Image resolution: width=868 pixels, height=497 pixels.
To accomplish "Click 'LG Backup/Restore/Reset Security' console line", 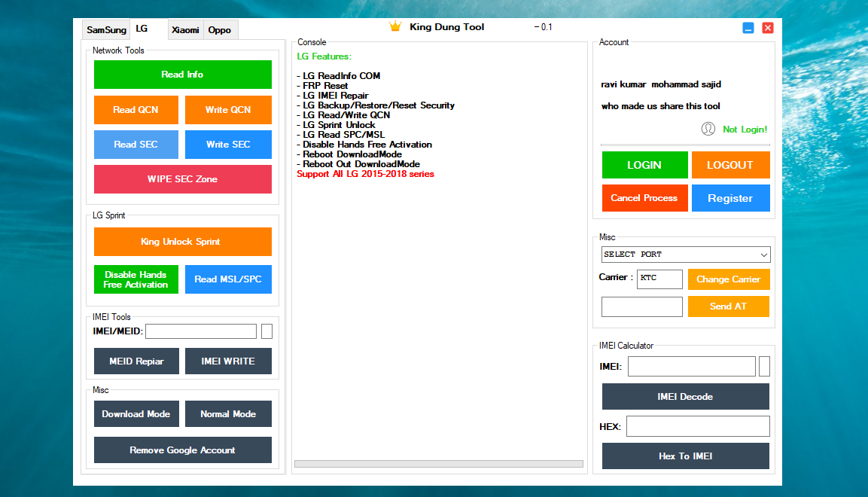I will pyautogui.click(x=376, y=105).
